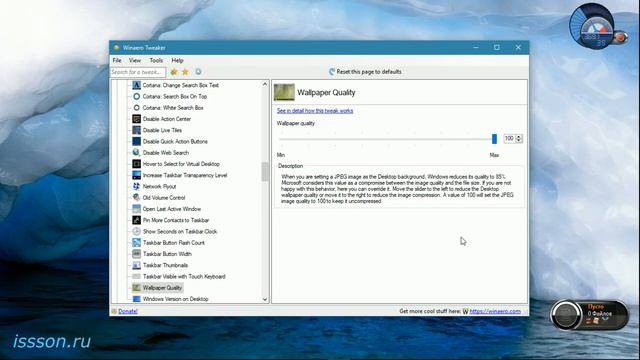This screenshot has height=360, width=640.
Task: Click the Disable Live Tiles icon
Action: click(x=136, y=130)
